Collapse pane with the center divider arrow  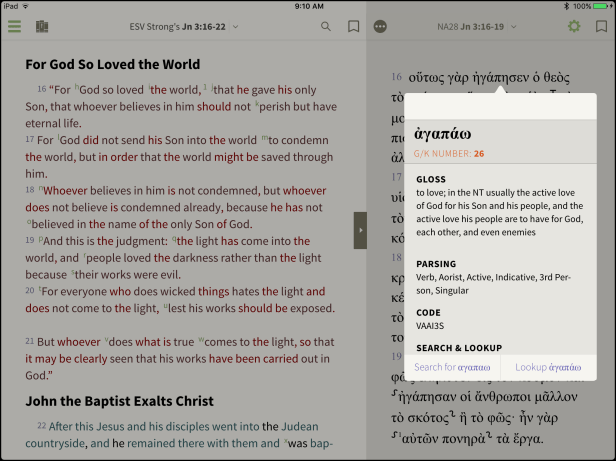point(360,230)
